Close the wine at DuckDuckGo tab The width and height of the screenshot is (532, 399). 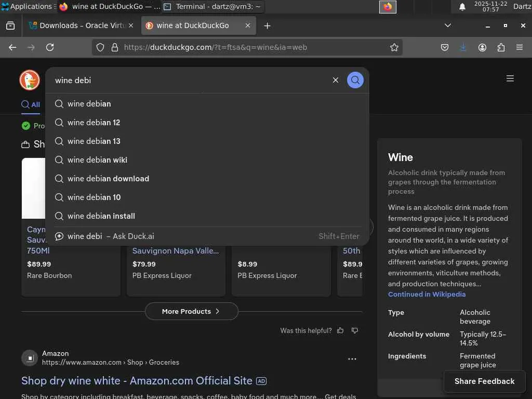[x=248, y=25]
